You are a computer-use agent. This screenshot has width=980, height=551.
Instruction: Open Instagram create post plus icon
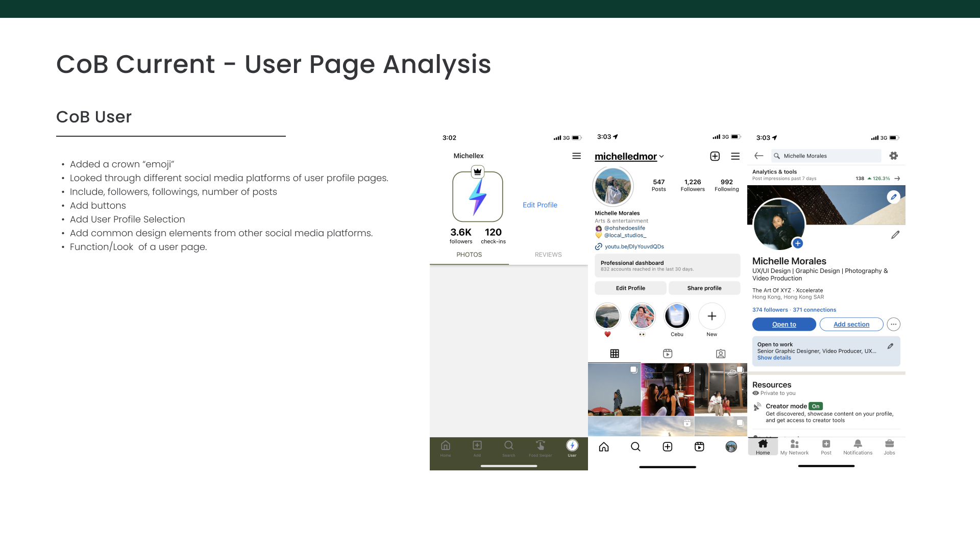[x=668, y=446]
